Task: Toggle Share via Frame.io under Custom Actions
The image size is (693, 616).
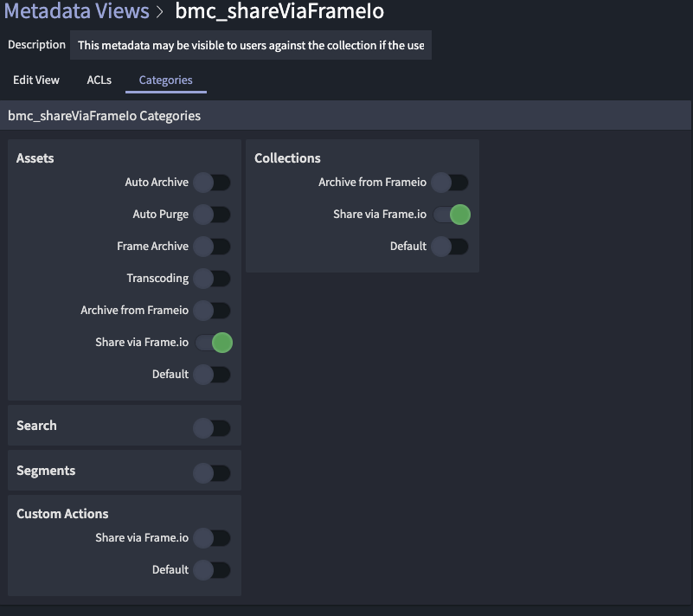Action: (212, 538)
